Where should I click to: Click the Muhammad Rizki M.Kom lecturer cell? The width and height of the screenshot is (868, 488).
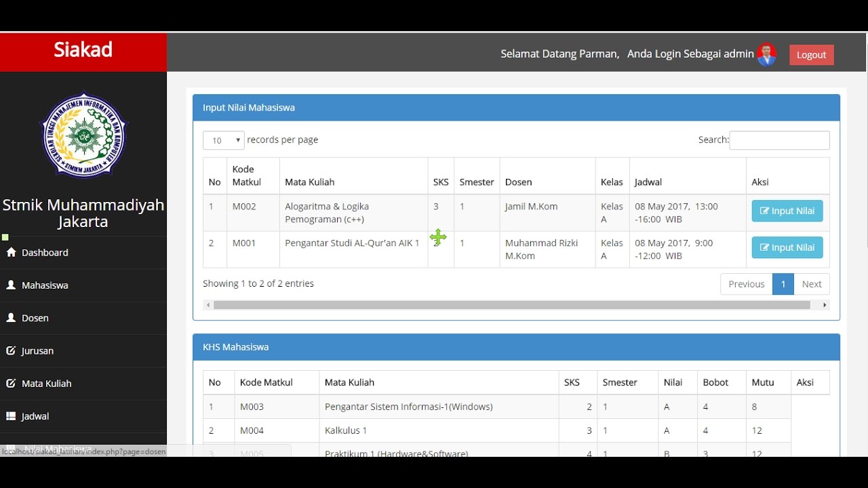(547, 249)
